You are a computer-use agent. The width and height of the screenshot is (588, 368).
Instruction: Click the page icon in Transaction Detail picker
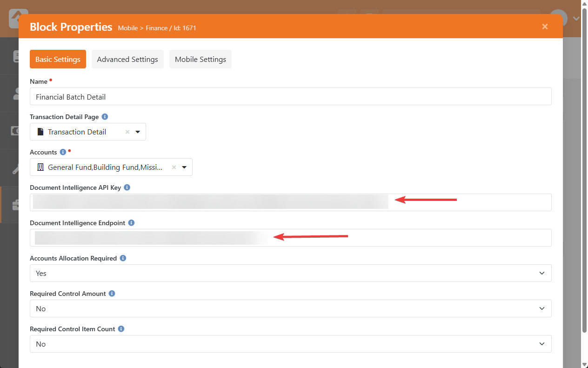coord(40,132)
